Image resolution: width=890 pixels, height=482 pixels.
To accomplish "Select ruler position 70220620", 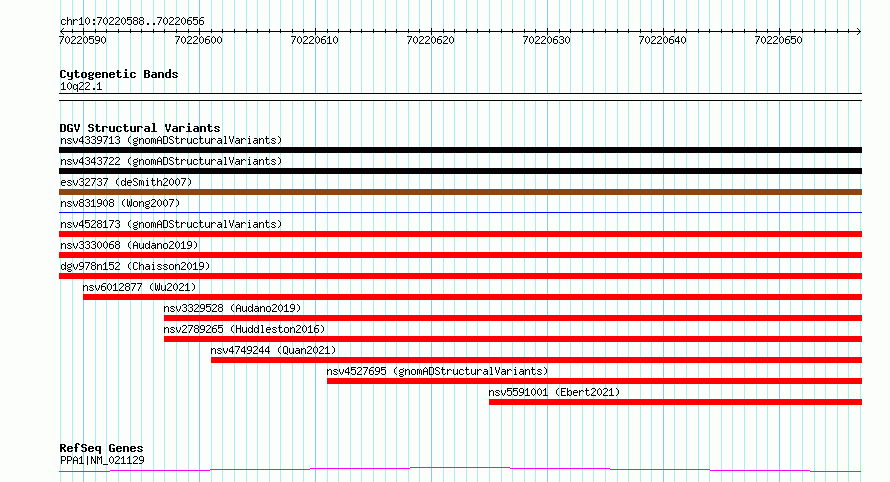I will [x=430, y=40].
